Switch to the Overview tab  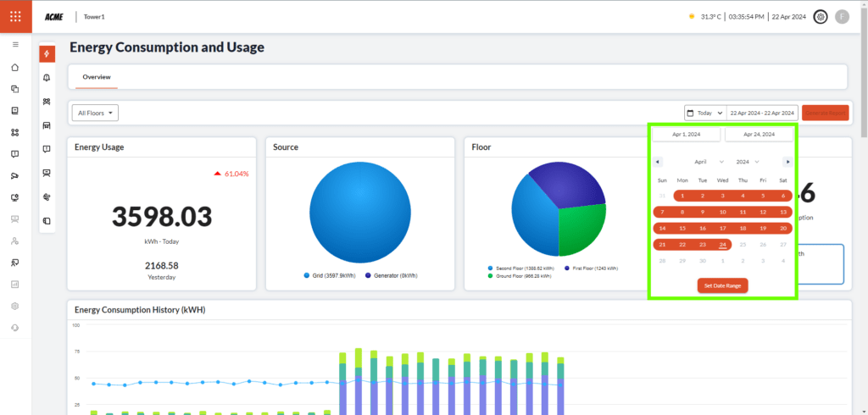click(96, 77)
